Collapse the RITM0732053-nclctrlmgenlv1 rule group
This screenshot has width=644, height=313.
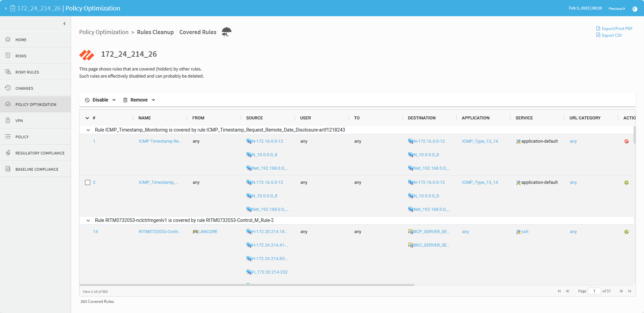coord(88,221)
